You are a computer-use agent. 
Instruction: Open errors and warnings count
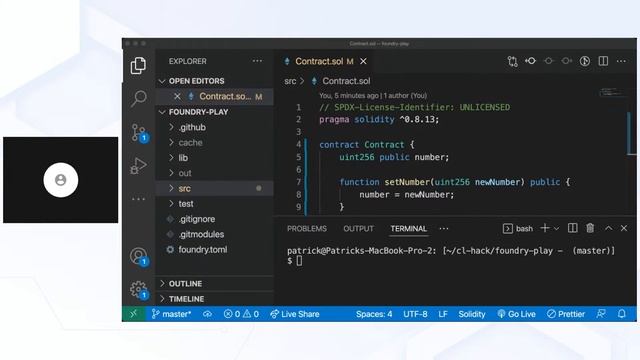[x=241, y=314]
